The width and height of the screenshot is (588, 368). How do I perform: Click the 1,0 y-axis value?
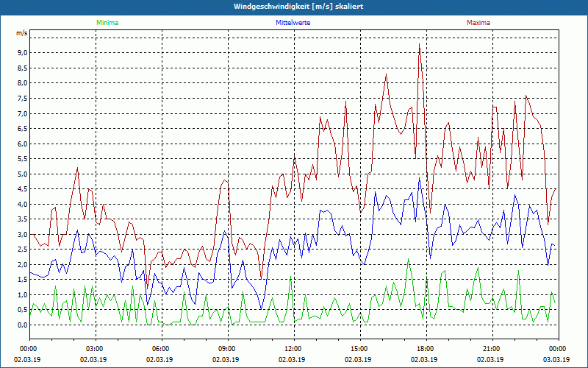coord(23,295)
